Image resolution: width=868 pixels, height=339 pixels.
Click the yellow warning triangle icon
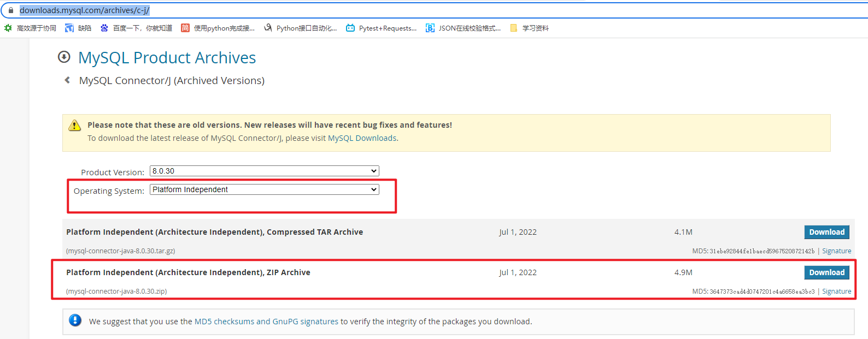[x=75, y=126]
